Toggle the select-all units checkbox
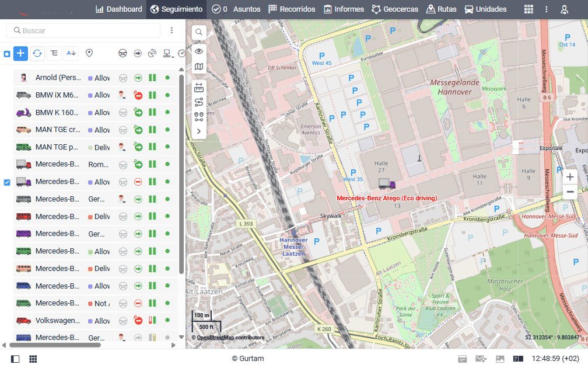This screenshot has height=368, width=588. pyautogui.click(x=7, y=54)
